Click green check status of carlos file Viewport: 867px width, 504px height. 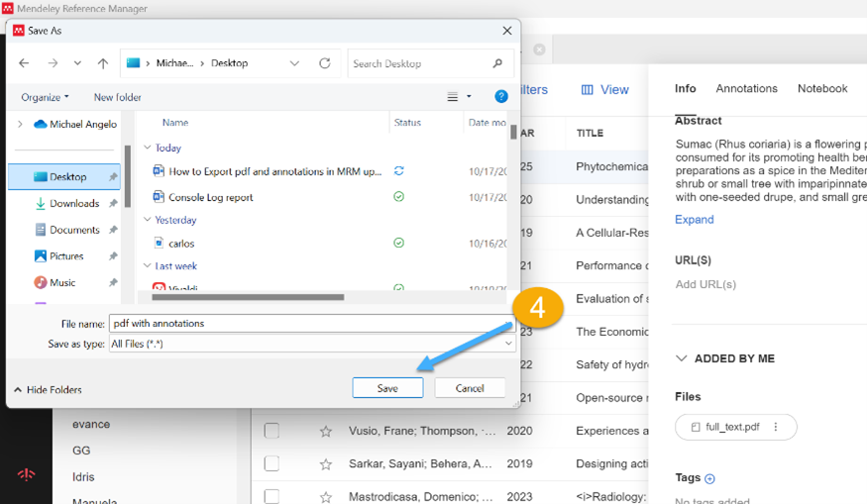(x=398, y=243)
